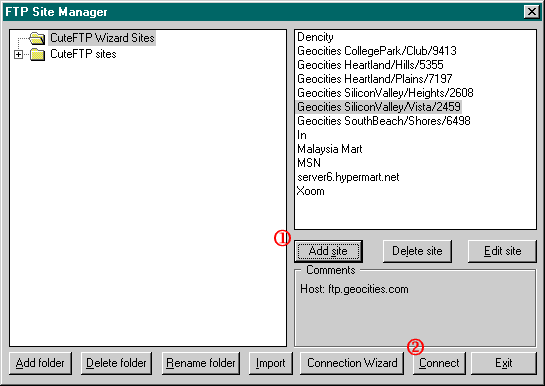545x386 pixels.
Task: Click the Delete site button
Action: [x=417, y=251]
